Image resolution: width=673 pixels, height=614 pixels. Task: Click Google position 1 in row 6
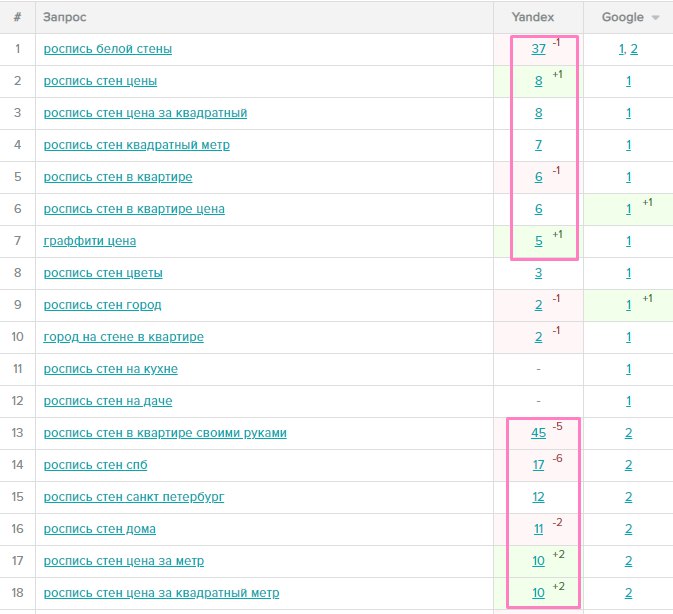(628, 209)
